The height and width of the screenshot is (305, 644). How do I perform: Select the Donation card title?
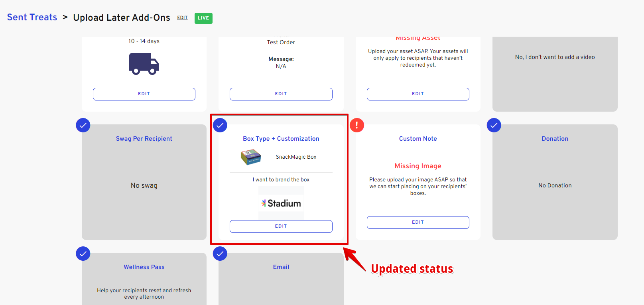pyautogui.click(x=555, y=139)
